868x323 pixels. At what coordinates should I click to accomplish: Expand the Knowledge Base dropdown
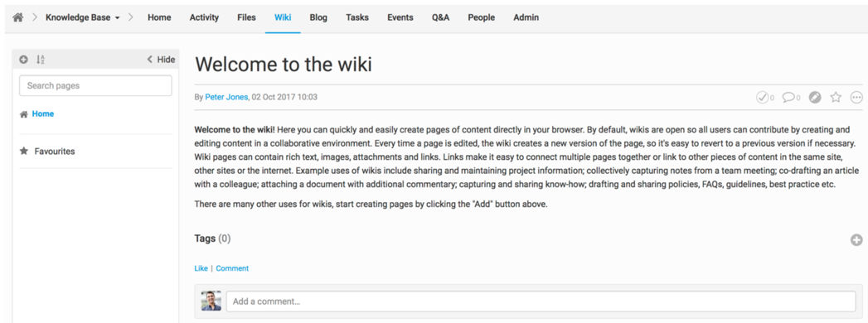click(82, 17)
